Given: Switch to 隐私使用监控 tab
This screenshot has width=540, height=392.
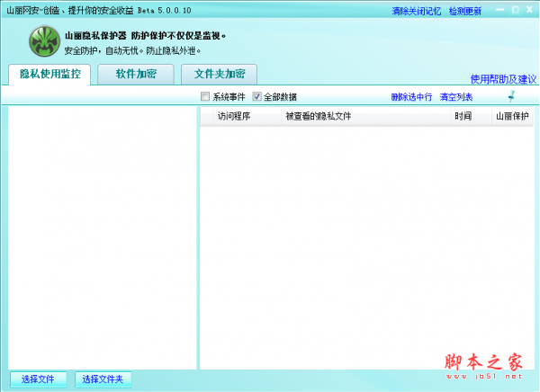Looking at the screenshot, I should click(49, 74).
